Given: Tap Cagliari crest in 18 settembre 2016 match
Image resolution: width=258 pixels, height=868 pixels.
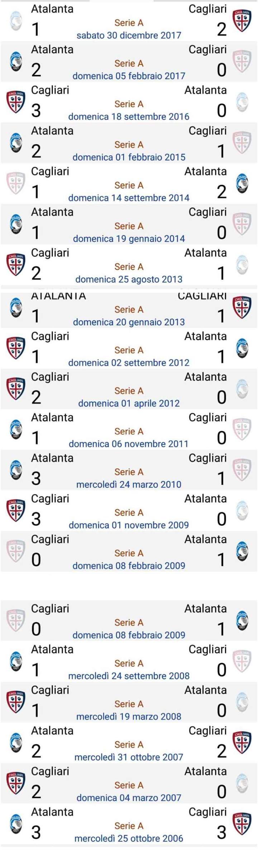Looking at the screenshot, I should (x=16, y=102).
